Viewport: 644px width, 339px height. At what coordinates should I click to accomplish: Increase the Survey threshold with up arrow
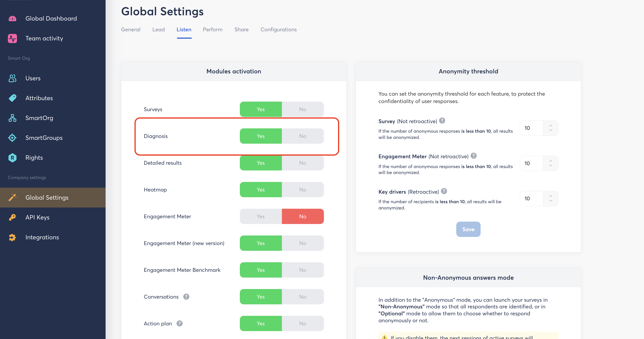coord(551,126)
